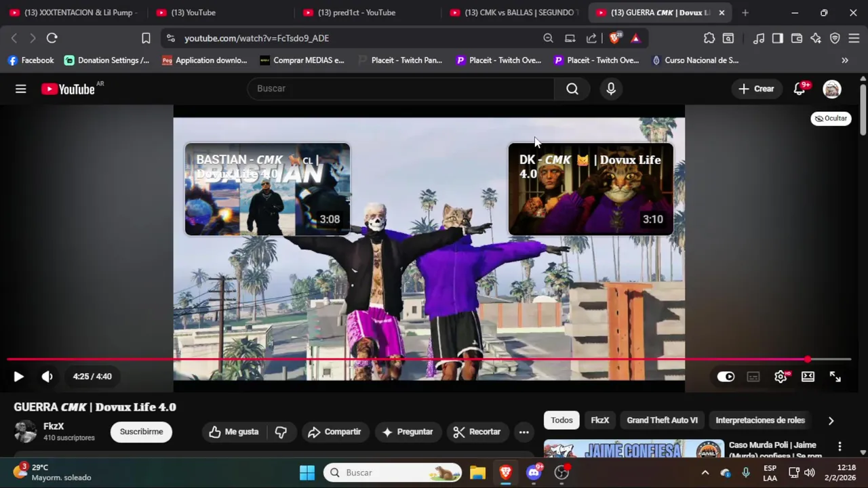Click the install app icon in address bar

(x=570, y=39)
